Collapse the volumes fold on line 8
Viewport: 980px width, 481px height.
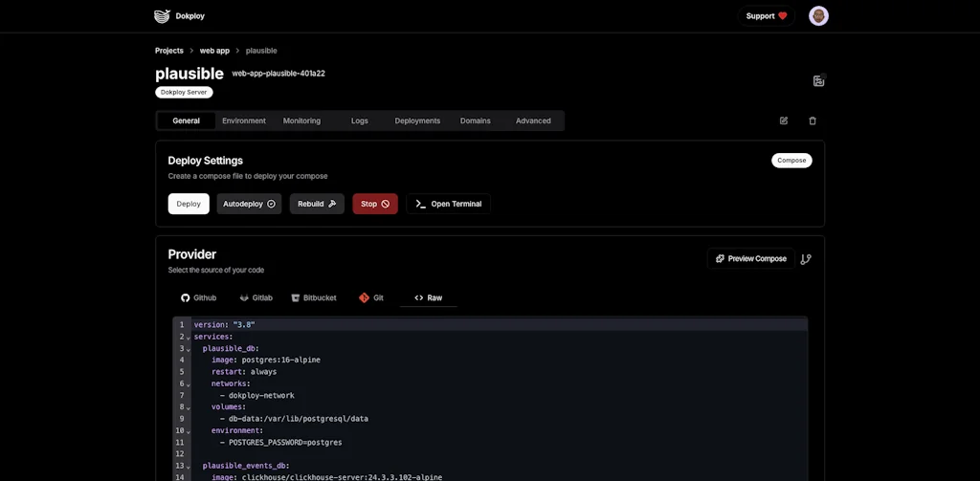click(189, 408)
